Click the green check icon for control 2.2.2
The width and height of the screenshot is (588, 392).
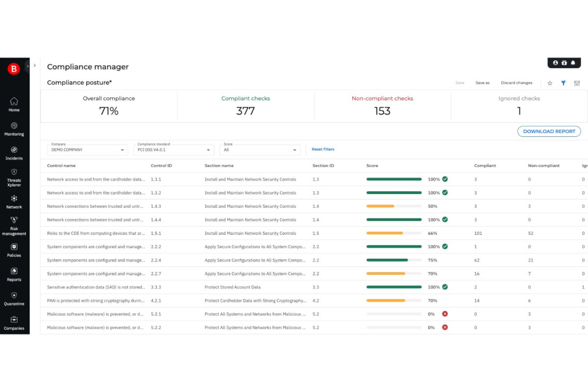pyautogui.click(x=445, y=246)
